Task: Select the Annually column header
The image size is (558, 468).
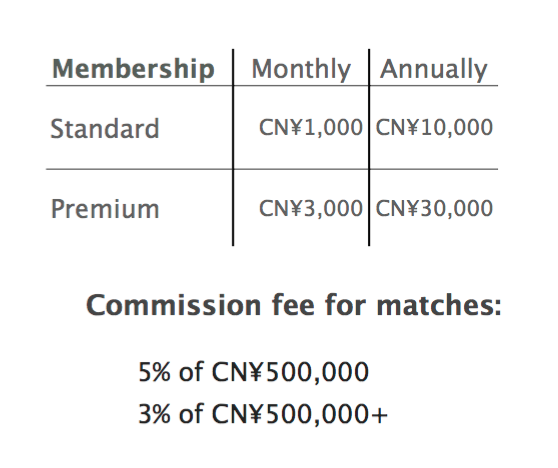Action: (x=433, y=69)
